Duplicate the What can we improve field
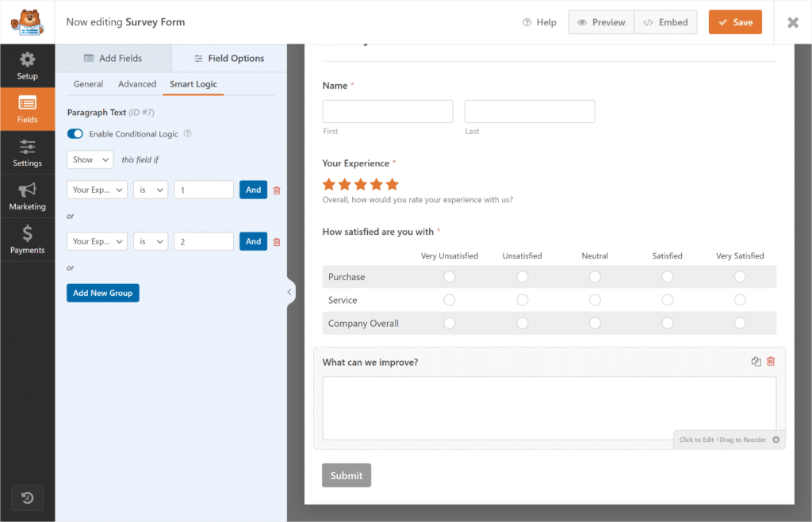This screenshot has width=812, height=522. click(755, 361)
